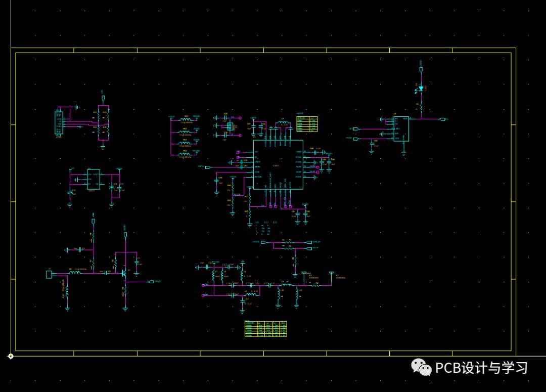Click the VDD18 port left of resistor R3
546x392 pixels.
263,242
